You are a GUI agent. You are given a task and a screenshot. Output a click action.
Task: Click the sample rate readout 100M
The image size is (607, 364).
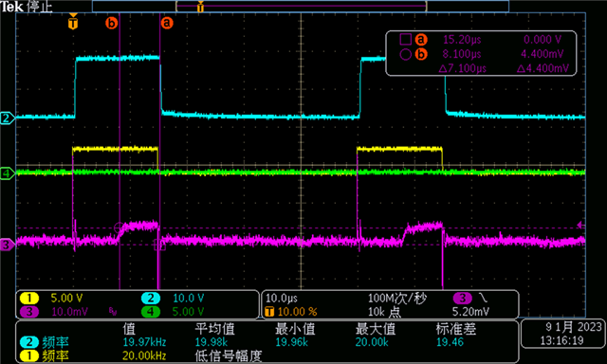click(397, 299)
